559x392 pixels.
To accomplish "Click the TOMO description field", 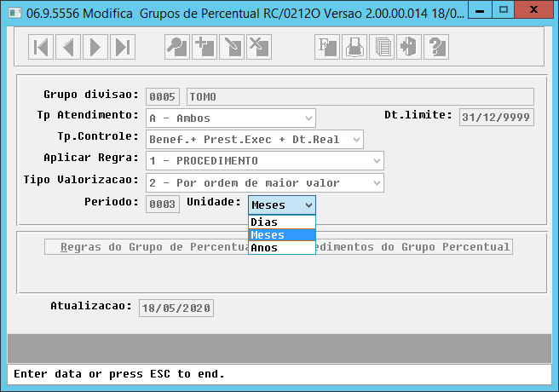I will coord(360,96).
